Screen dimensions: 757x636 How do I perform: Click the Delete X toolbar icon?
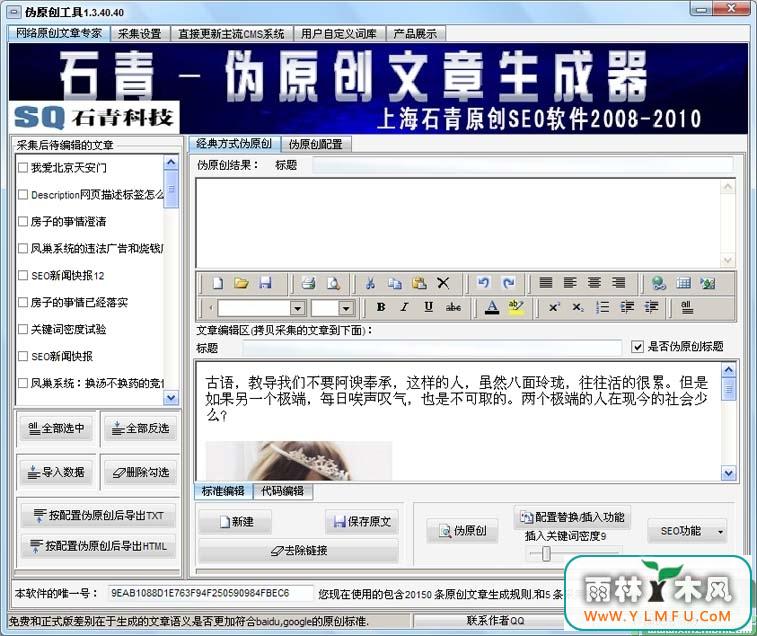tap(443, 283)
